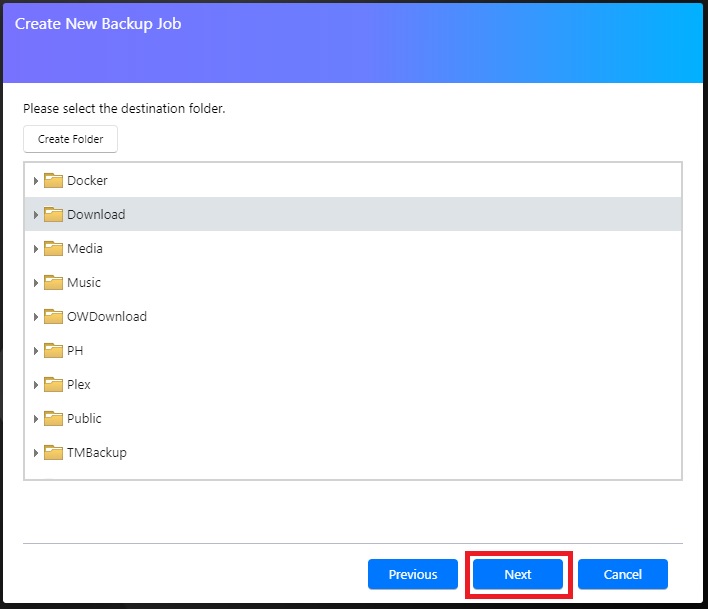This screenshot has width=708, height=609.
Task: Go to the Next step
Action: [x=518, y=574]
